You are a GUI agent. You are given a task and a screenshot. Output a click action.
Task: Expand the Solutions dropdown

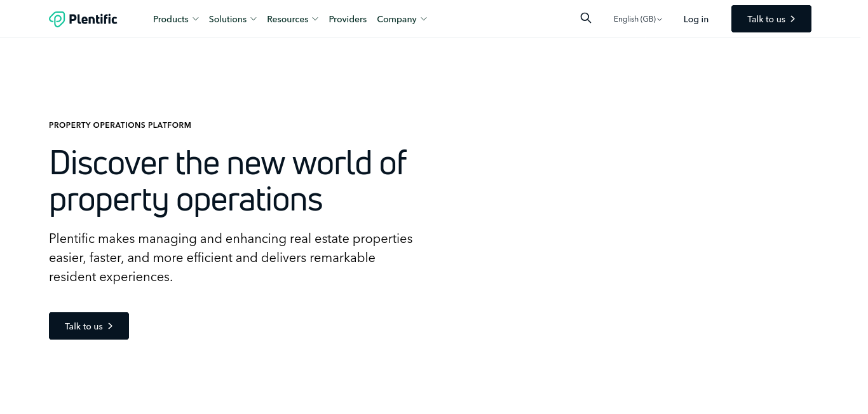(x=233, y=19)
